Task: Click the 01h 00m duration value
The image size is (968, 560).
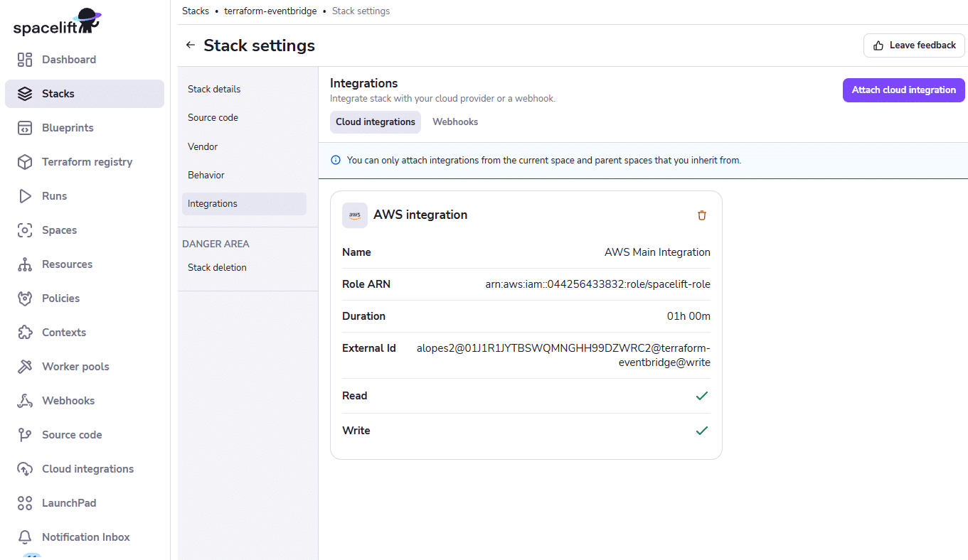Action: 688,316
